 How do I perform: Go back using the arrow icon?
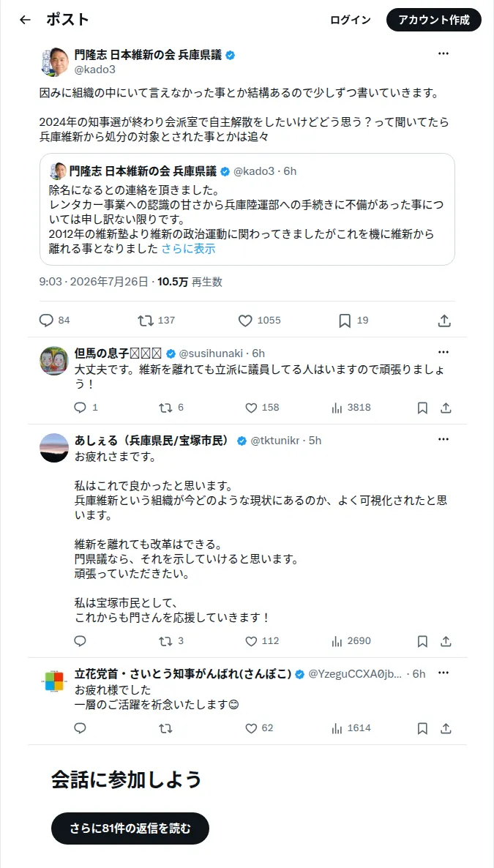click(25, 20)
